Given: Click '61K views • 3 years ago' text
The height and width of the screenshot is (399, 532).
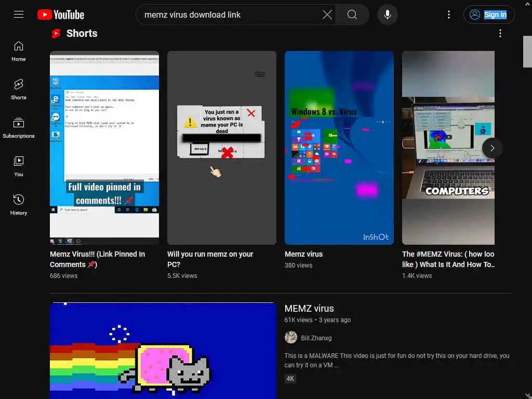Looking at the screenshot, I should coord(317,320).
